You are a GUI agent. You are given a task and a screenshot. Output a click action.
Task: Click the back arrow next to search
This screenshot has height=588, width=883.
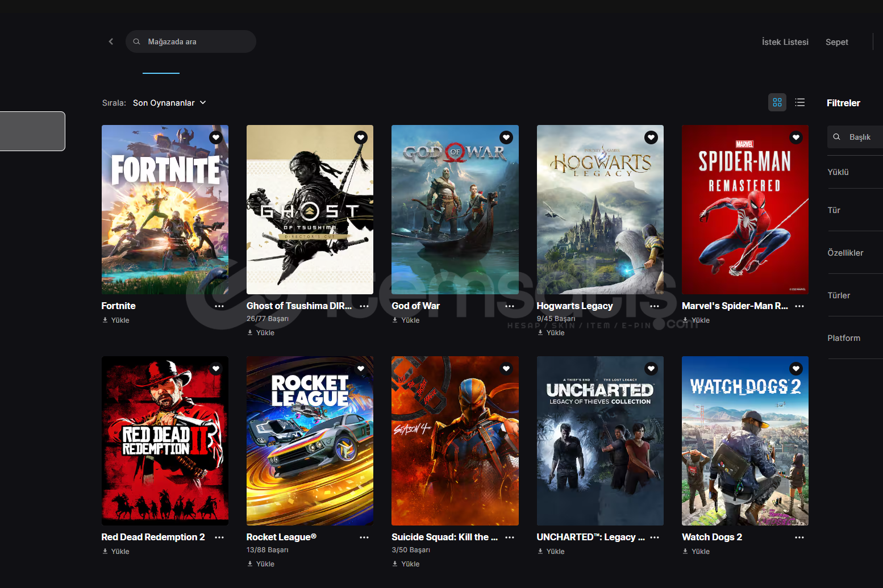pyautogui.click(x=111, y=41)
